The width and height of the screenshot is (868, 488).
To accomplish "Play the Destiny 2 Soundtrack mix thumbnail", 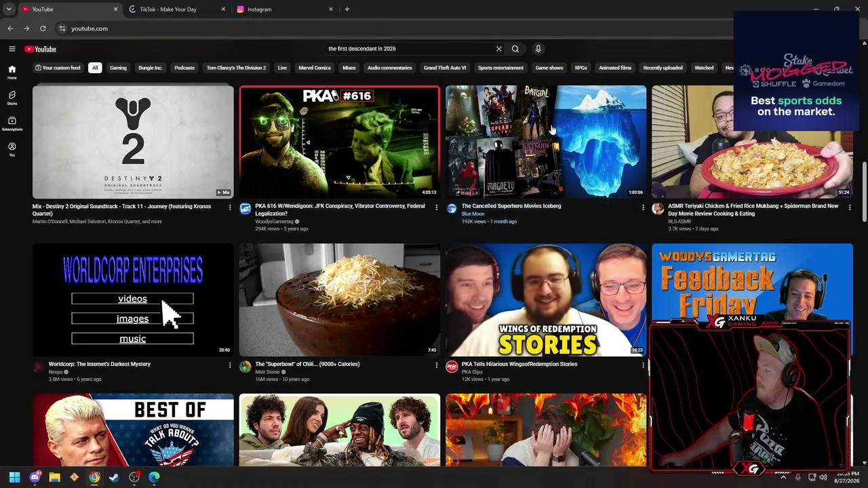I will pyautogui.click(x=133, y=142).
